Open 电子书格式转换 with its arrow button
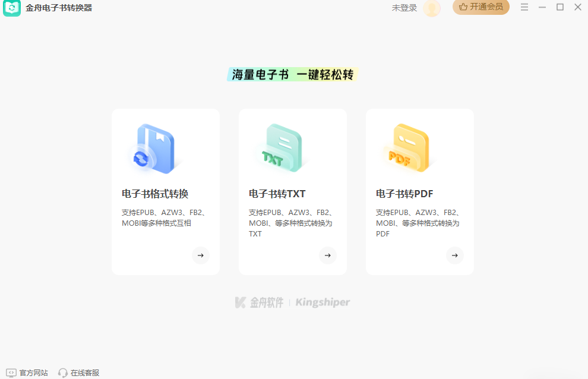588x379 pixels. 201,255
